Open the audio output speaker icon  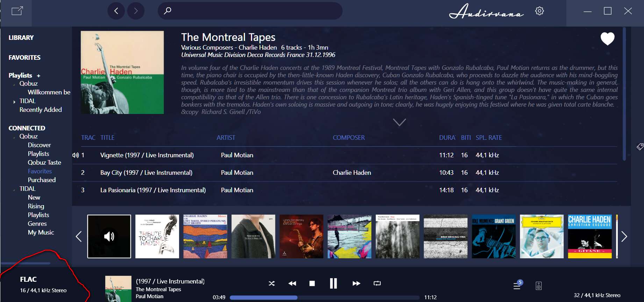coord(539,286)
